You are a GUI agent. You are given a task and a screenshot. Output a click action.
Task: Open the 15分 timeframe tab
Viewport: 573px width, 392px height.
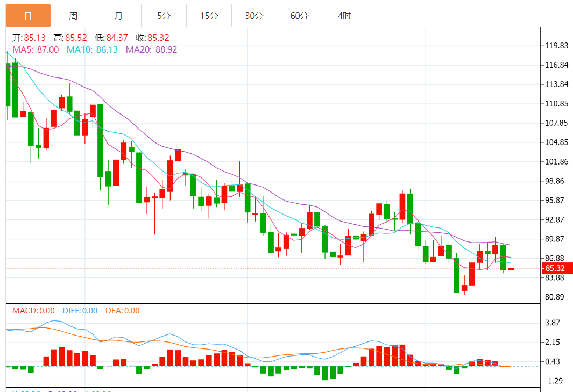coord(209,16)
